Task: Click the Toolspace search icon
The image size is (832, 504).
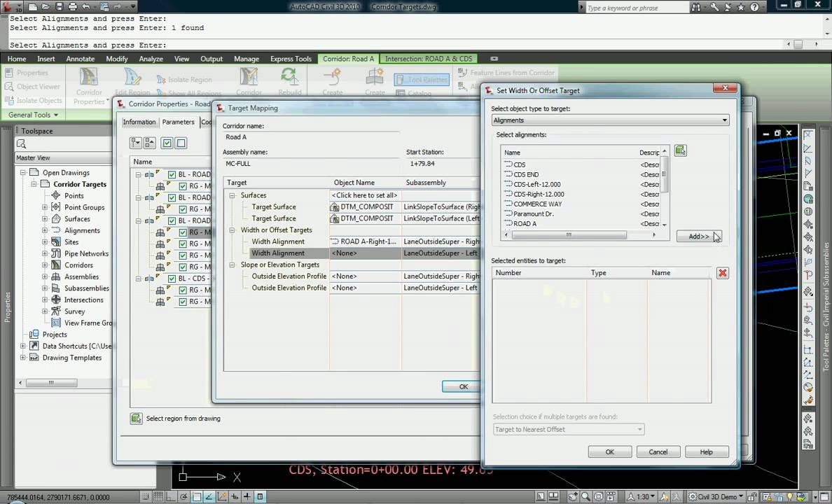Action: click(x=21, y=143)
